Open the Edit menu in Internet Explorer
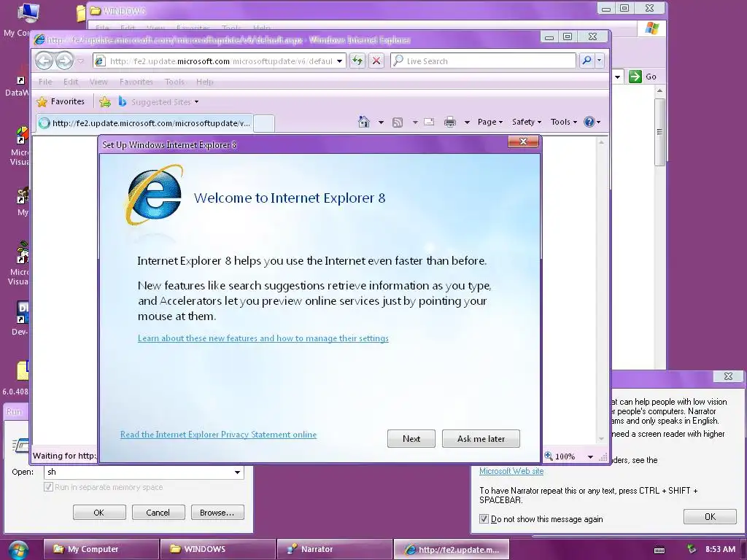The height and width of the screenshot is (560, 747). 71,82
